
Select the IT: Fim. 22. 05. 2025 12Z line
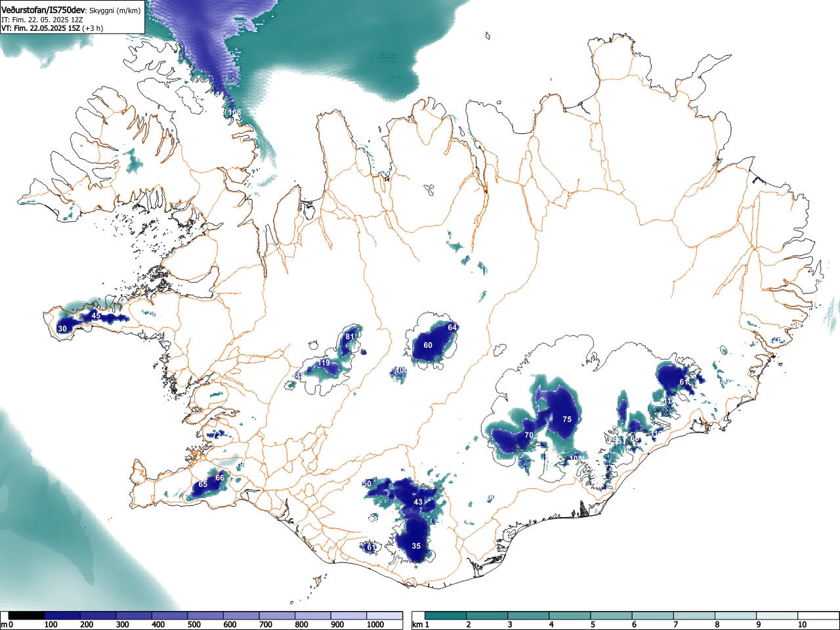42,20
